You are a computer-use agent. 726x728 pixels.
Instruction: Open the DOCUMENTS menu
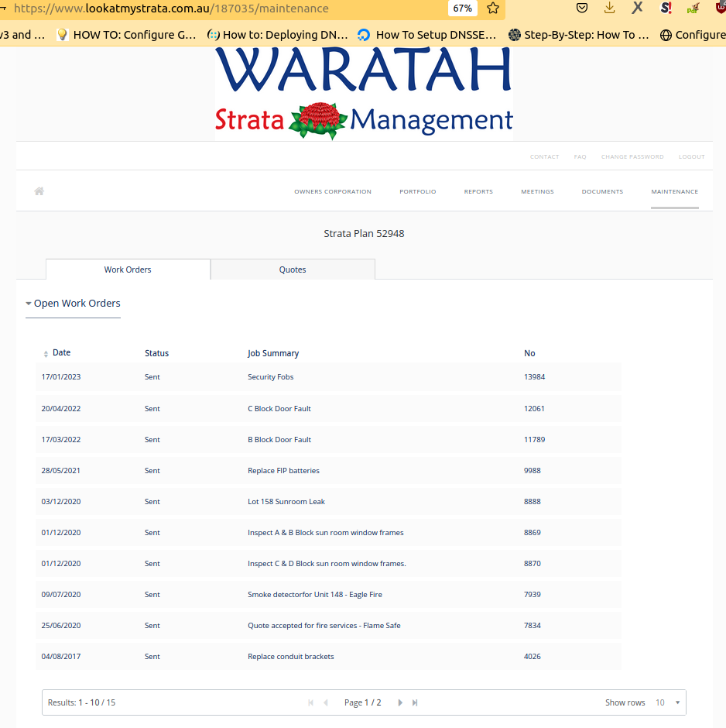click(x=602, y=191)
